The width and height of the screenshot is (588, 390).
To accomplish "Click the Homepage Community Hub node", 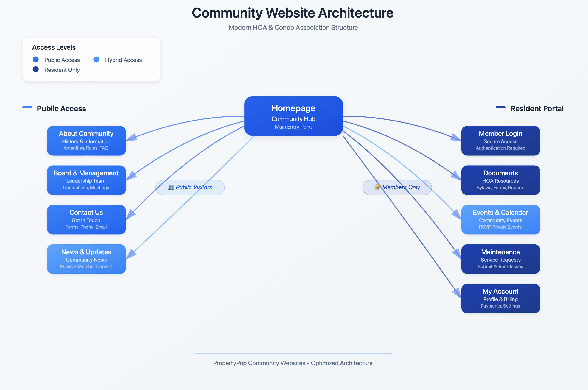I will click(x=293, y=116).
